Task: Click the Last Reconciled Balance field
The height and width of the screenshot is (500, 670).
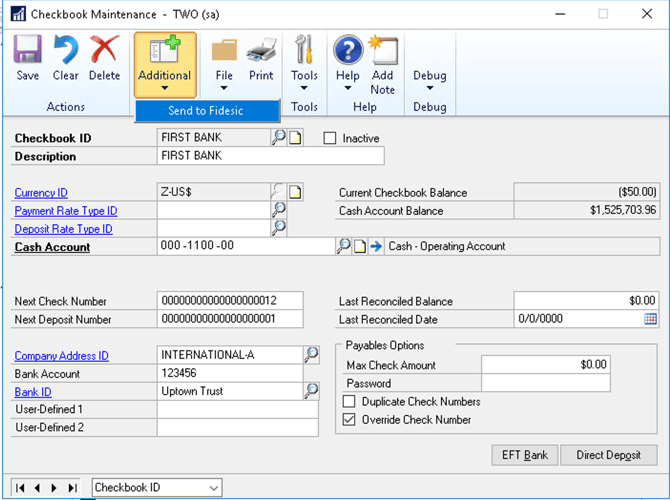Action: click(586, 300)
